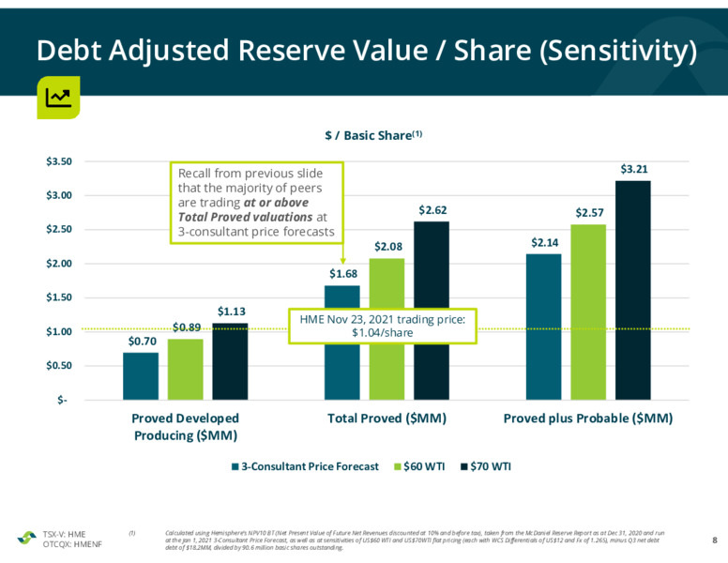Click the $0.50 y-axis value

coord(59,366)
